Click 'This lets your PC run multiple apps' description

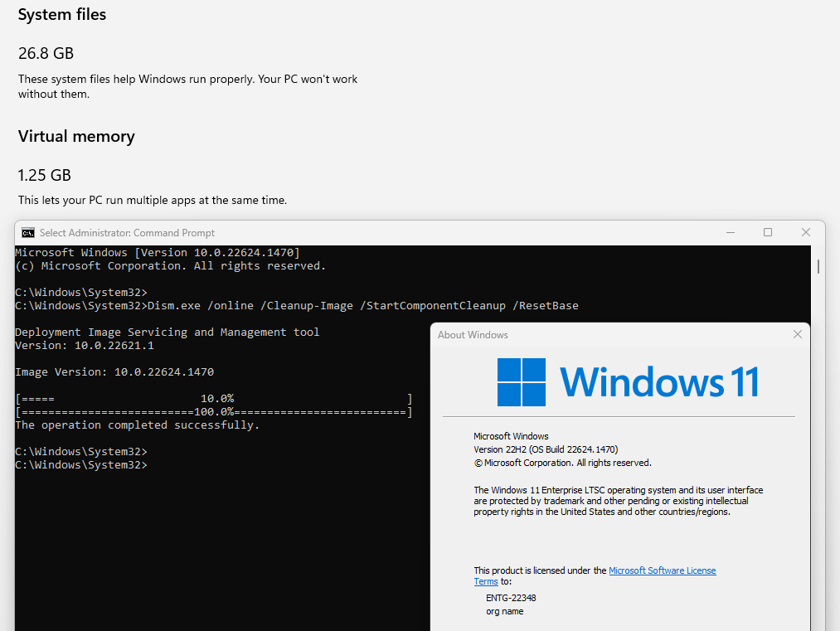[x=153, y=201]
